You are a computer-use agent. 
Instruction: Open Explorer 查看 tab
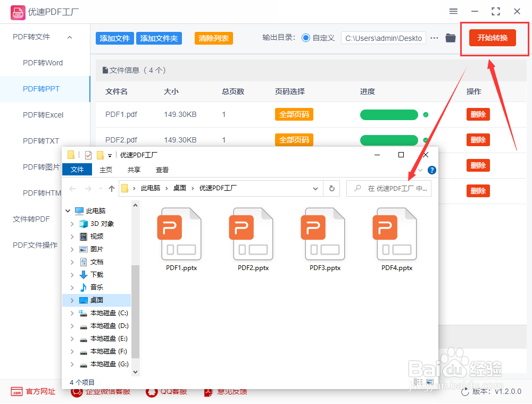click(162, 170)
